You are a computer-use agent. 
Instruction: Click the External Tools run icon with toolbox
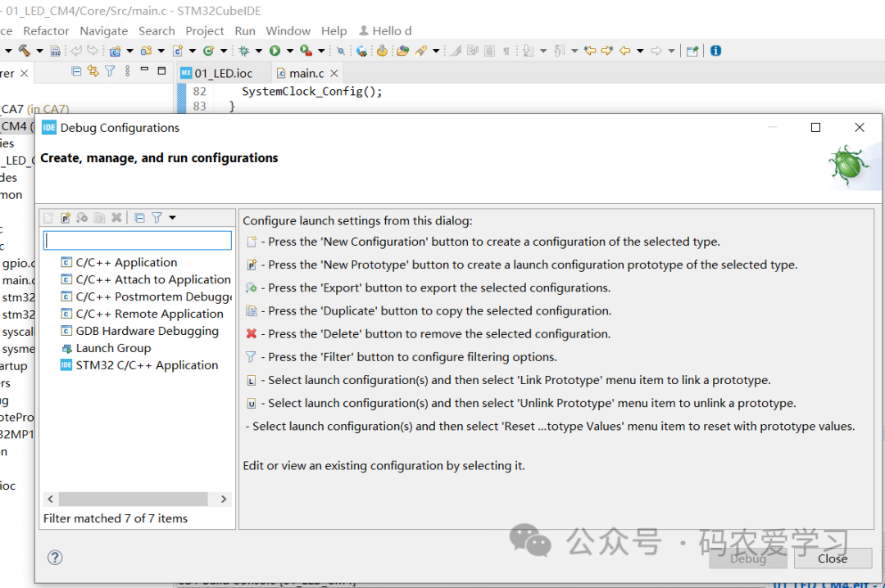point(306,51)
